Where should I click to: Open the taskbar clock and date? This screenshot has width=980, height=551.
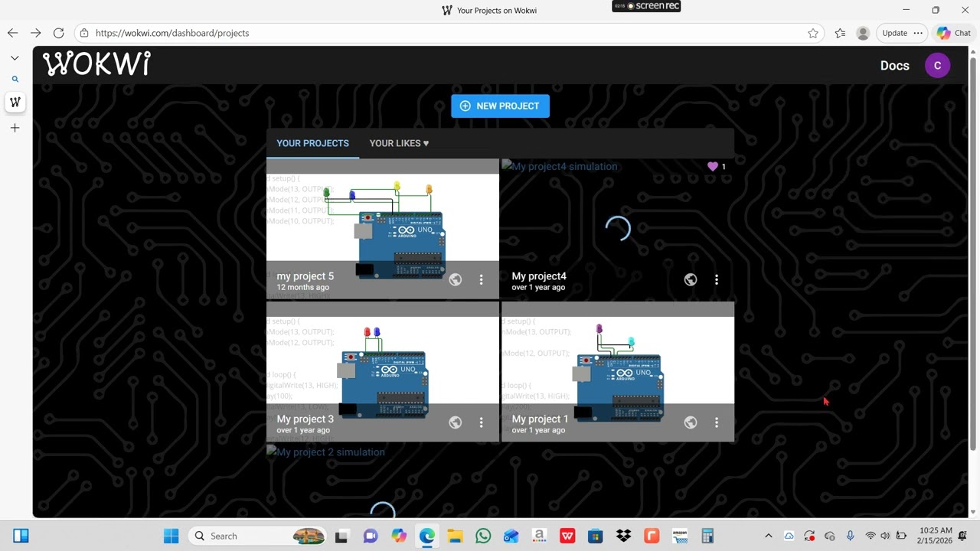coord(936,536)
